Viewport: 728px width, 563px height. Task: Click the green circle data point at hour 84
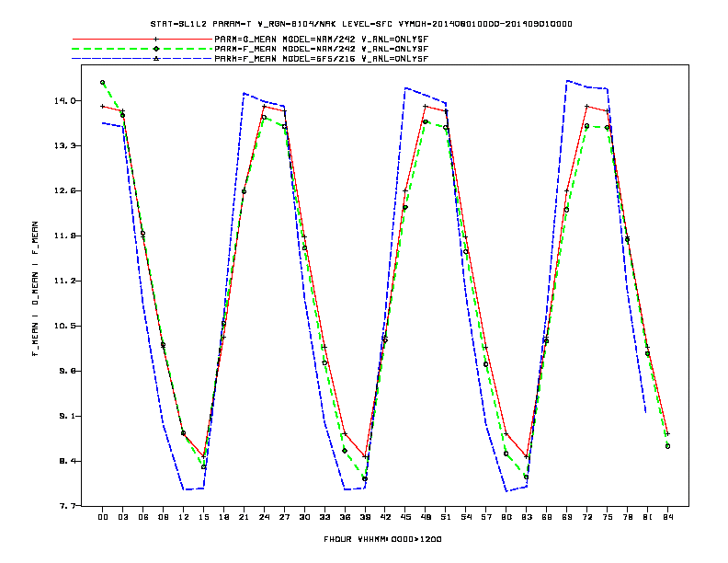click(x=667, y=446)
